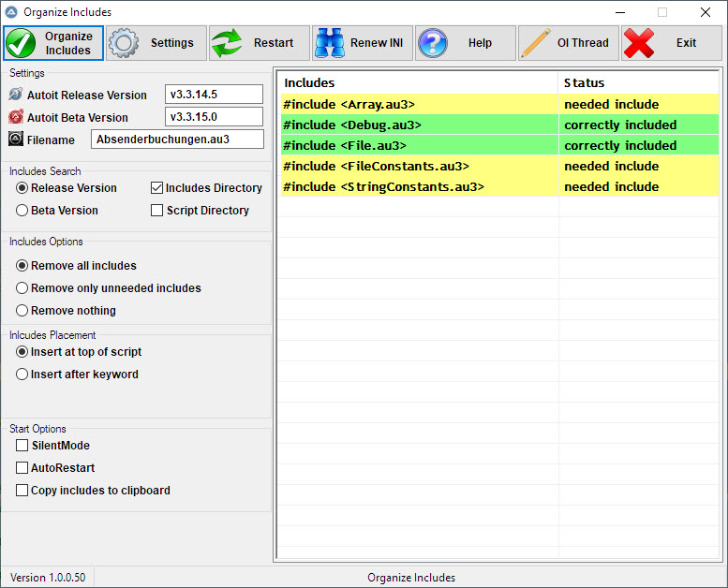This screenshot has width=728, height=588.
Task: Click the green checkmark Organize Includes icon
Action: coord(21,43)
